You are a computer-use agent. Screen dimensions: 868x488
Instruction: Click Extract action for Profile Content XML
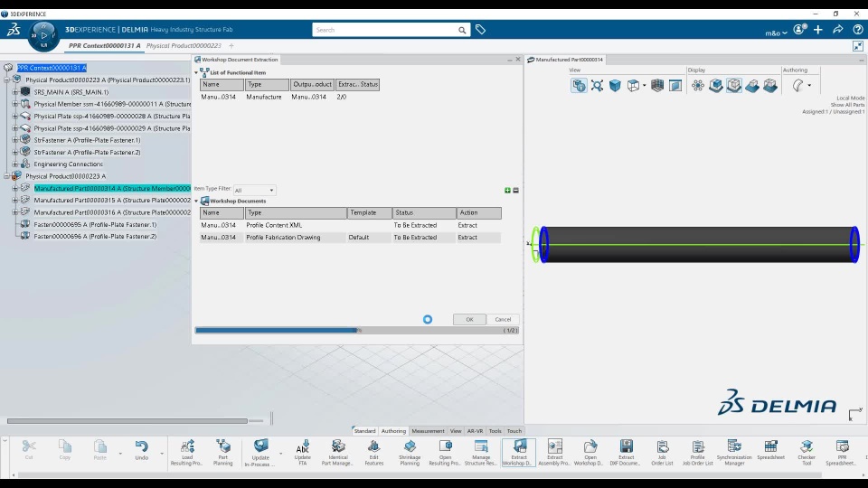point(478,225)
